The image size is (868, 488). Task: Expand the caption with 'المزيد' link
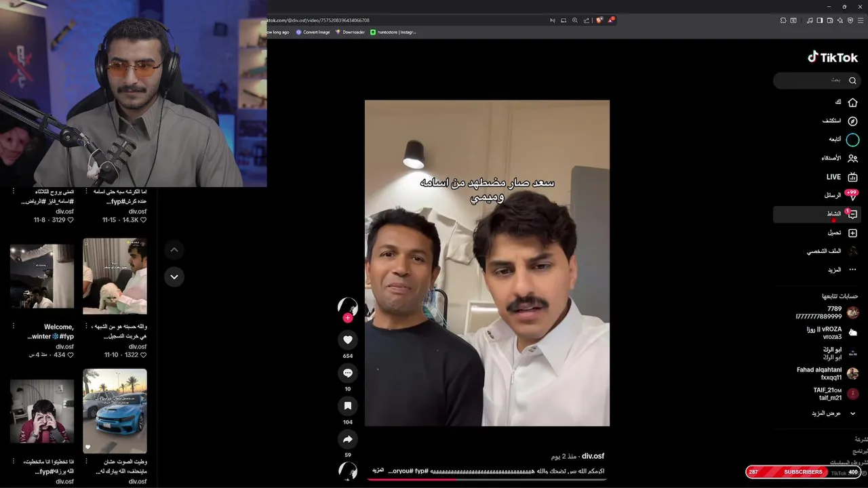(378, 470)
